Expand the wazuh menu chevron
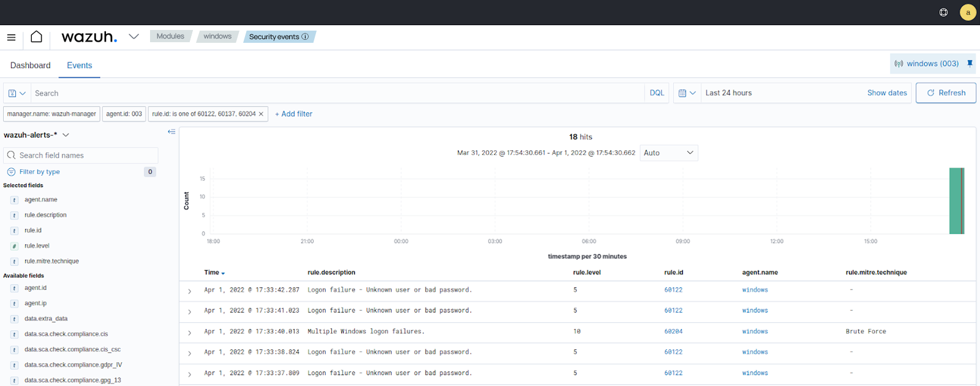The image size is (980, 386). click(134, 37)
